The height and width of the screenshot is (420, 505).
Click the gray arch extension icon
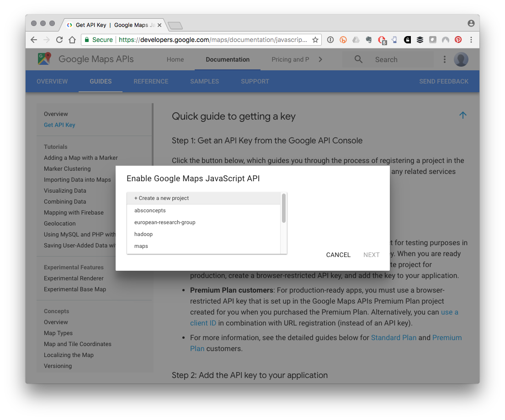click(x=446, y=40)
